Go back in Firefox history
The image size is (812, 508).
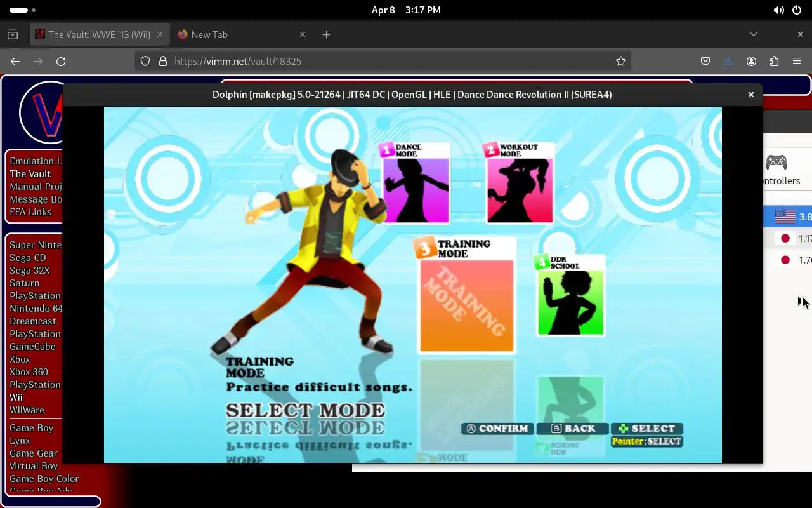point(15,61)
